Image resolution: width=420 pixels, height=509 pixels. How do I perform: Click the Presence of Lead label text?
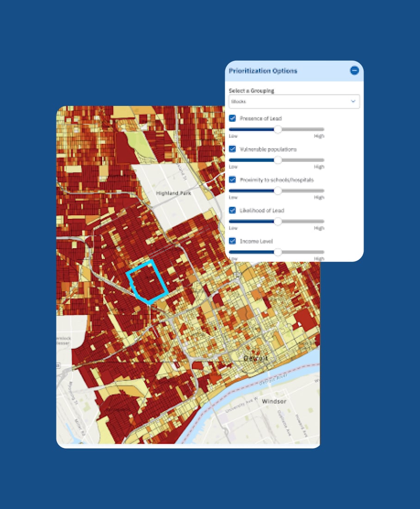tap(261, 118)
